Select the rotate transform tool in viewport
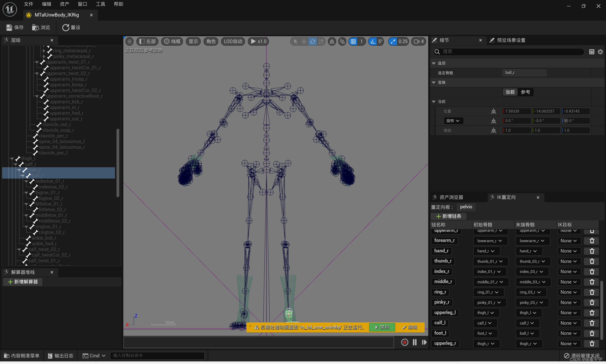Viewport: 606px width, 364px height. (312, 41)
